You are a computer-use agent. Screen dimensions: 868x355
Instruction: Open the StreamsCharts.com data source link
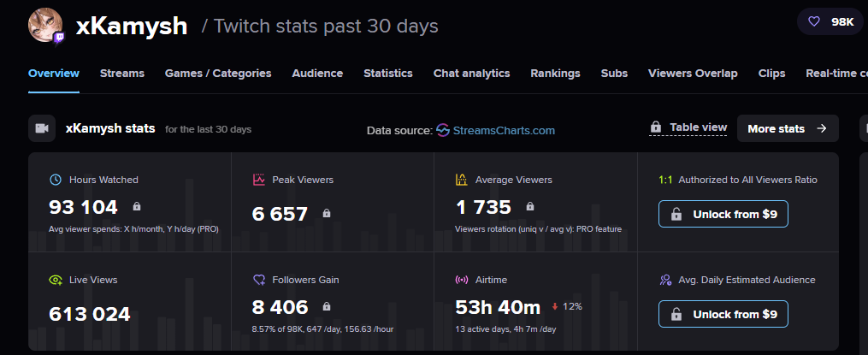point(495,130)
